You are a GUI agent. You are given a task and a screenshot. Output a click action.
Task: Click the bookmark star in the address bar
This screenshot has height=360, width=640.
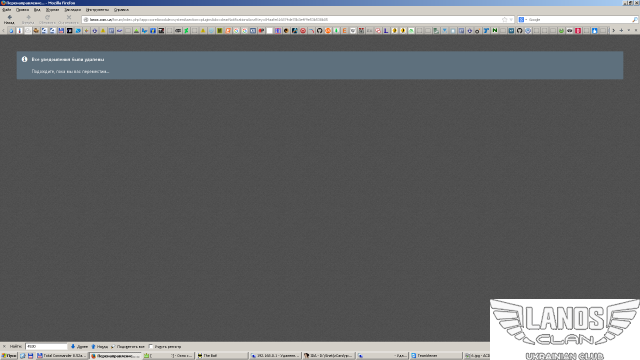pyautogui.click(x=504, y=20)
